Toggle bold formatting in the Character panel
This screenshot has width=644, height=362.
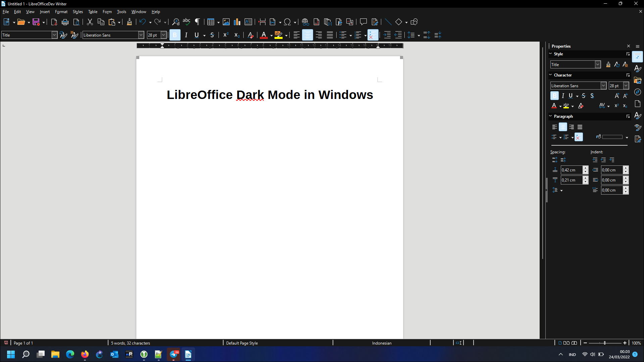click(554, 96)
